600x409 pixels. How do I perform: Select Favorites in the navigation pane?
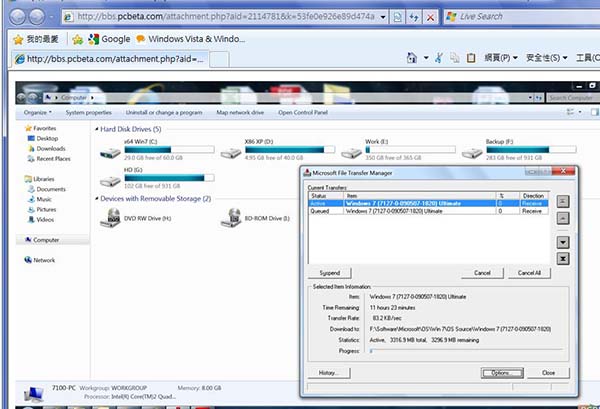coord(40,128)
